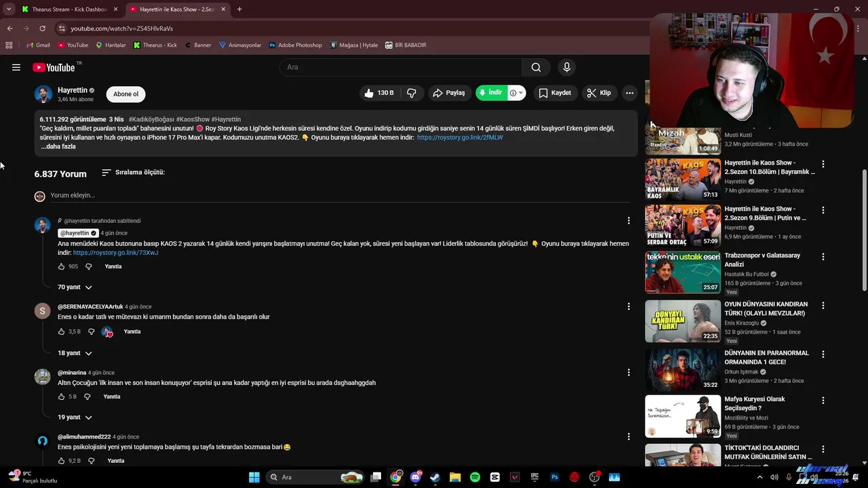868x488 pixels.
Task: Click the green İndir button
Action: coord(491,93)
